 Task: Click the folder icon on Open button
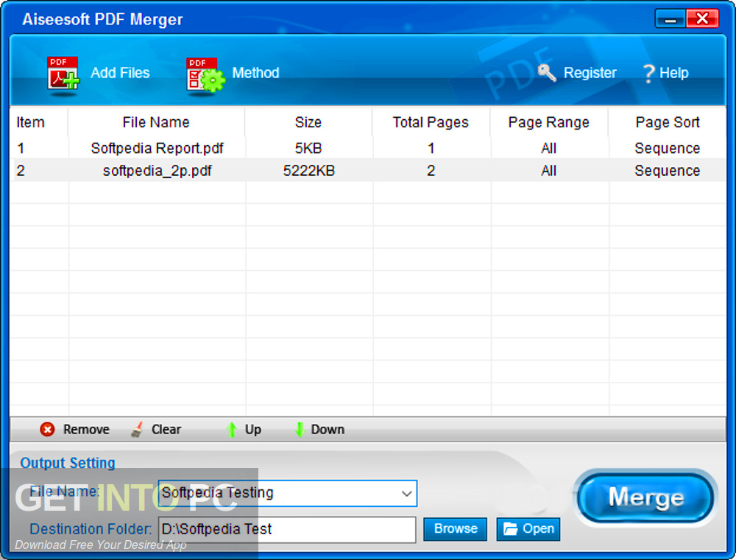(x=510, y=529)
